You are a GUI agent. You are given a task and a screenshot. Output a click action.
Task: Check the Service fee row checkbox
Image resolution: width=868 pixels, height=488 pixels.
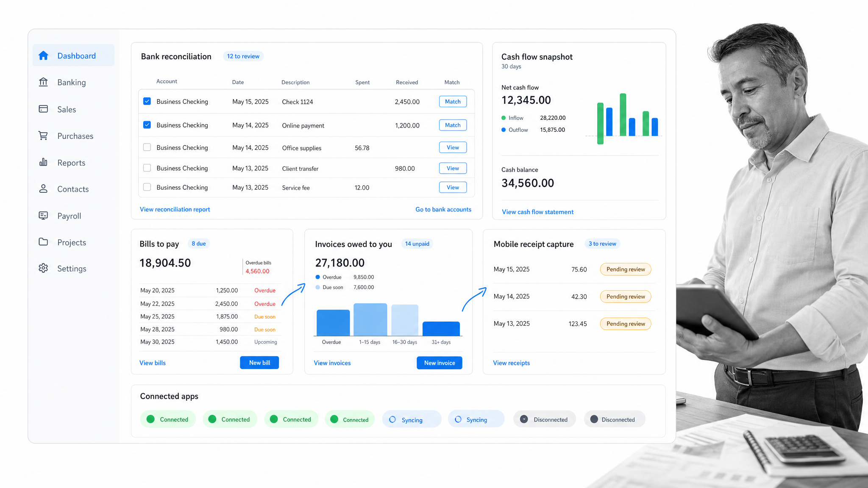pyautogui.click(x=147, y=187)
